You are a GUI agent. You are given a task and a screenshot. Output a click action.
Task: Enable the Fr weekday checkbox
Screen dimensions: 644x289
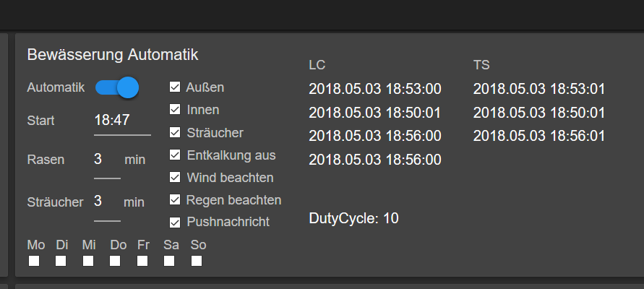[x=142, y=261]
